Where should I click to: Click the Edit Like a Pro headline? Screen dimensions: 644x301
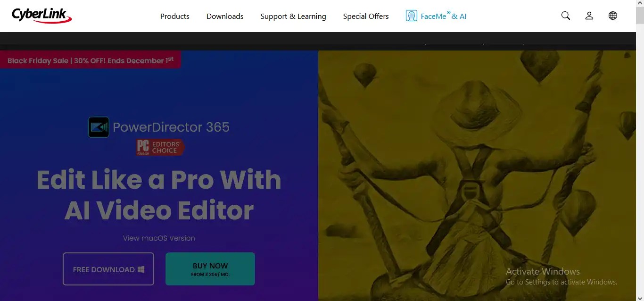159,194
